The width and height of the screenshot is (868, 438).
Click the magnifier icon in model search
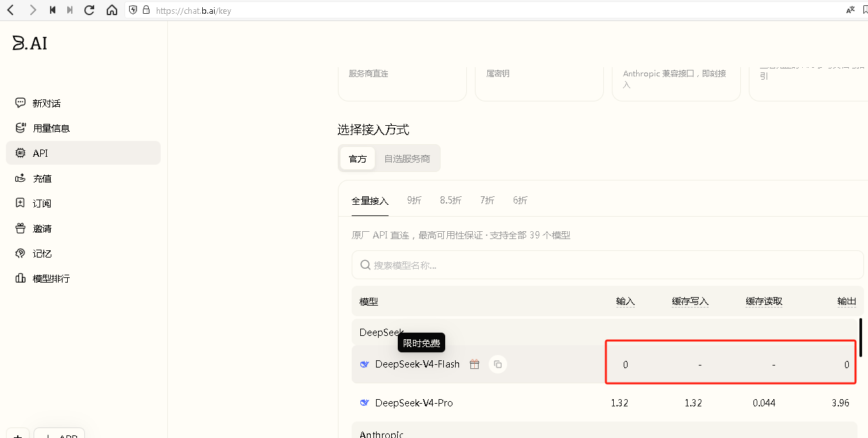(366, 265)
